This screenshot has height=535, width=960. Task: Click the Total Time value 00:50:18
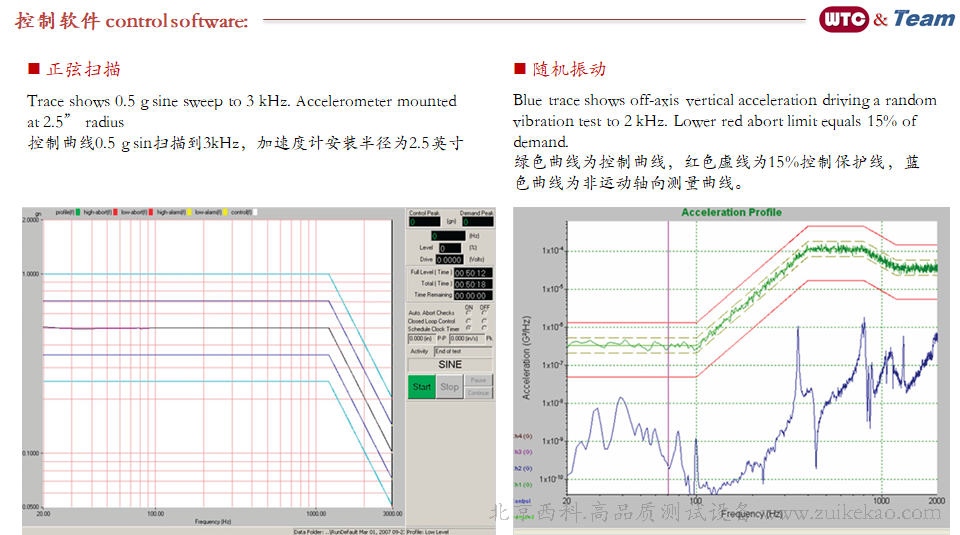pos(473,284)
